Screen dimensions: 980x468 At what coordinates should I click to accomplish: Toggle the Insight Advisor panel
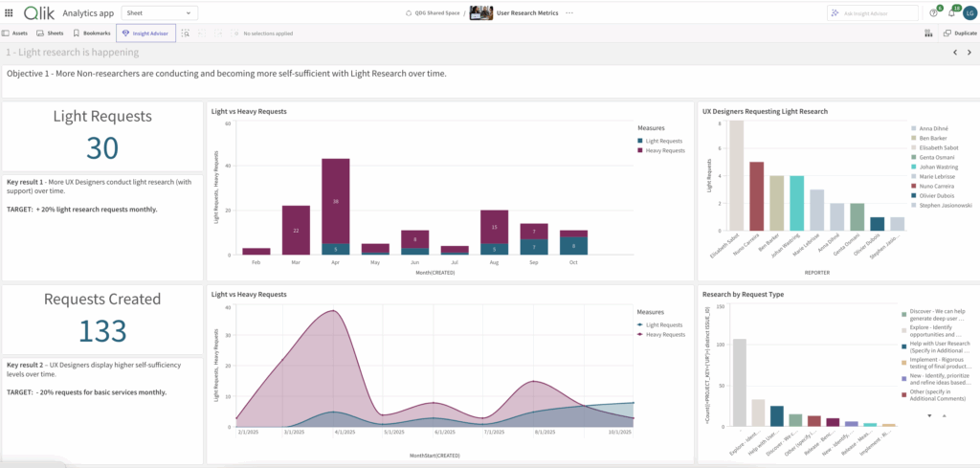pyautogui.click(x=145, y=33)
